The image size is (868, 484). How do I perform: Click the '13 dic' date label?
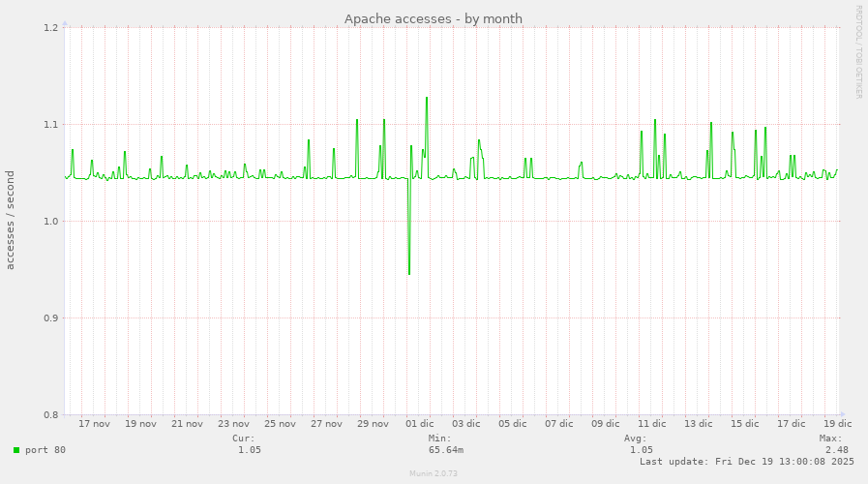click(x=699, y=424)
